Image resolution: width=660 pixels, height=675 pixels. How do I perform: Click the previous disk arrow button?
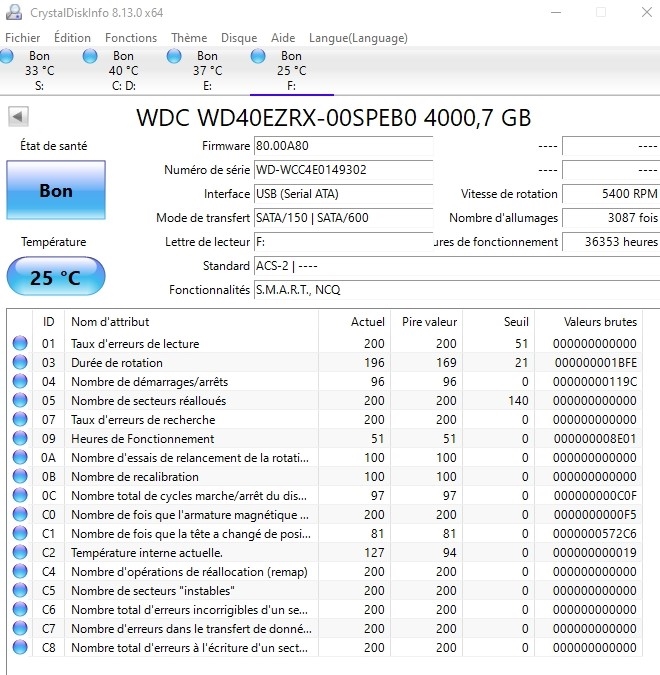18,116
